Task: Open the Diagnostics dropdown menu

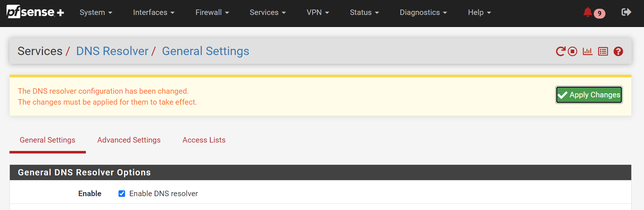Action: coord(423,12)
